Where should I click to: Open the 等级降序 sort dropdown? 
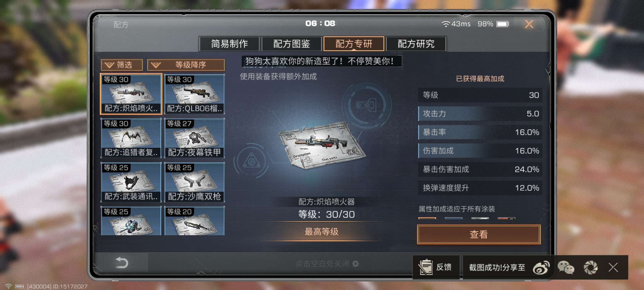pos(186,65)
